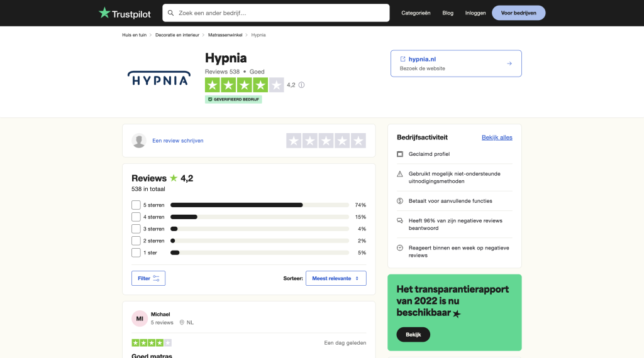Click the green star beside Reviews 4,2
This screenshot has height=358, width=644.
(174, 178)
